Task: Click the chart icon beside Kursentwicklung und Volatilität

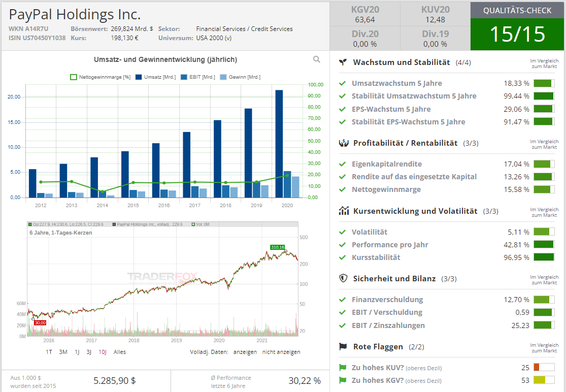Action: tap(344, 211)
